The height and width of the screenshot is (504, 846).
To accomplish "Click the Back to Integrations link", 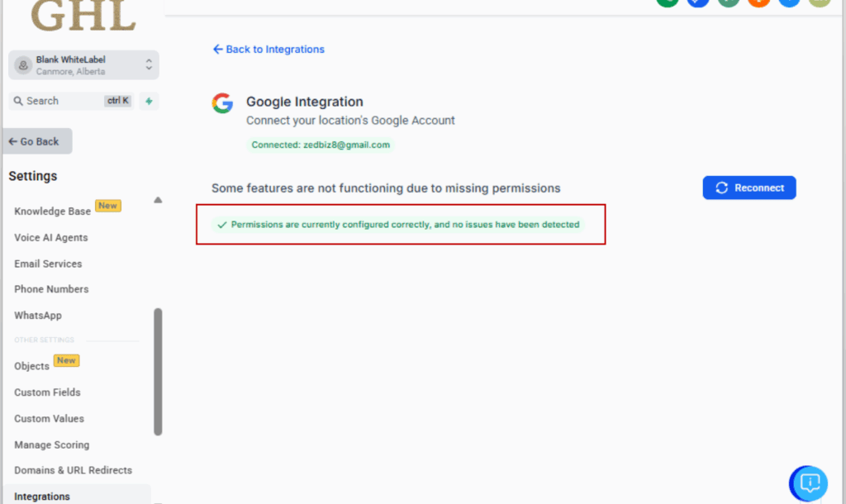I will coord(269,50).
